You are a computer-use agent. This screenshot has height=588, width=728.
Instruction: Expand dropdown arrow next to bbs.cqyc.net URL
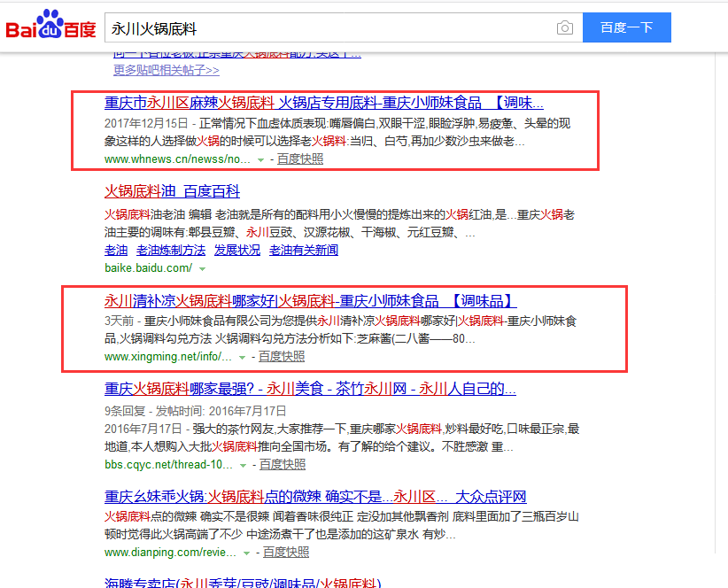click(243, 465)
